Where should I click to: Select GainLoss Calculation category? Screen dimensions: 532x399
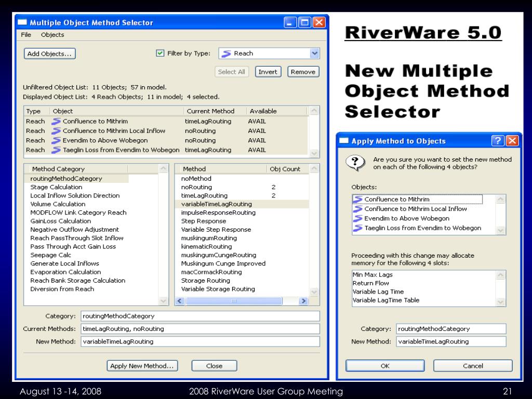[61, 221]
